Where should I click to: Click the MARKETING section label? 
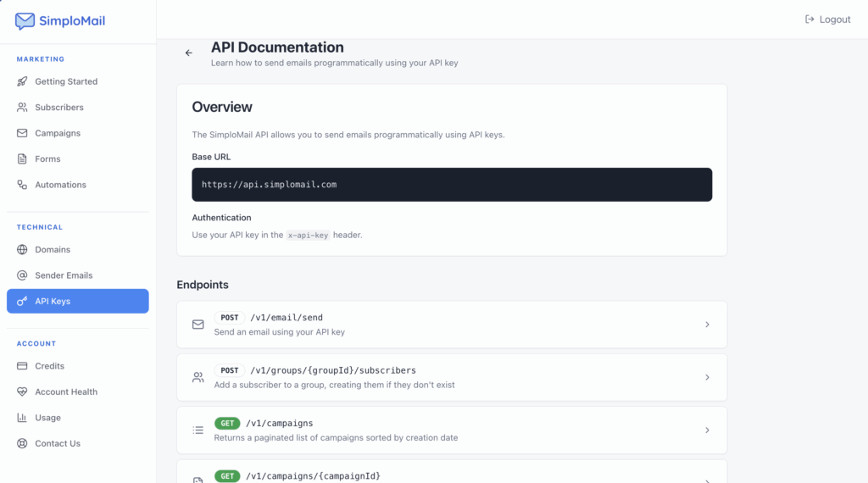(41, 58)
